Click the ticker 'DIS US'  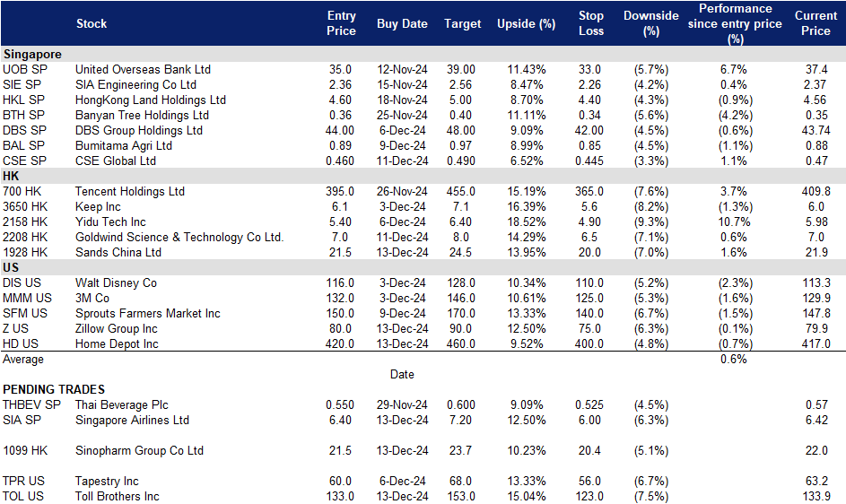tap(22, 282)
